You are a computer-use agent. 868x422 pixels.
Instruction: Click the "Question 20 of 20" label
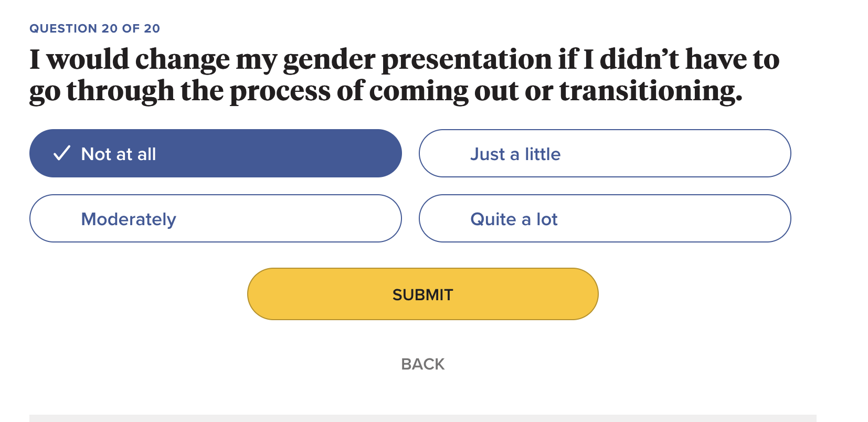point(94,28)
